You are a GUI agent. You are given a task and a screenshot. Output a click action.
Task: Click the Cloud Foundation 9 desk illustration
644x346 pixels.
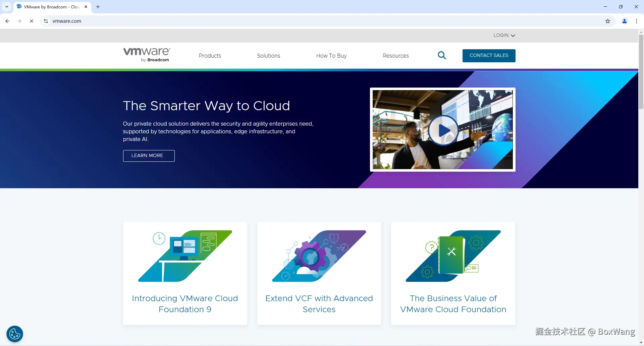pos(185,256)
